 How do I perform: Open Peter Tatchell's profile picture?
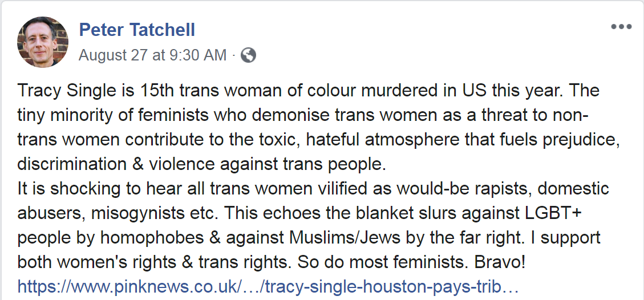click(x=43, y=42)
